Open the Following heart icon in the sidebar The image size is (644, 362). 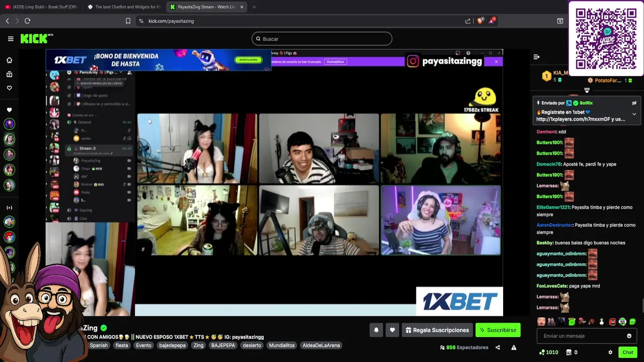(x=9, y=88)
